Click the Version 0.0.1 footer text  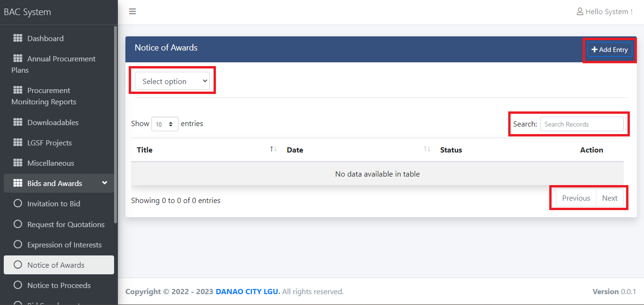tap(614, 291)
